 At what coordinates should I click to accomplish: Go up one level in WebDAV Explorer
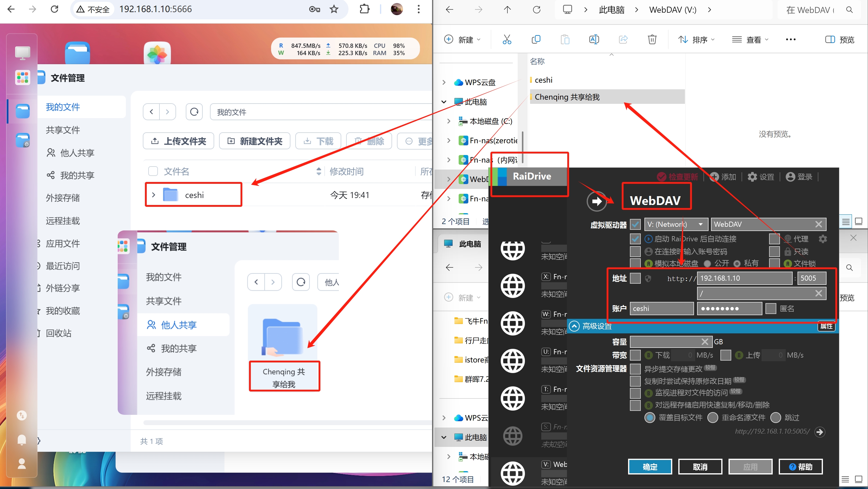coord(507,10)
